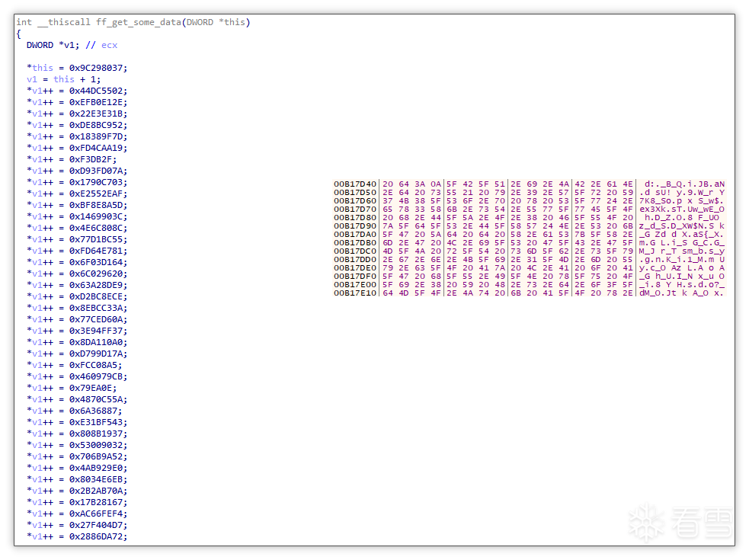Click hex dump address 00B17D50

point(355,193)
